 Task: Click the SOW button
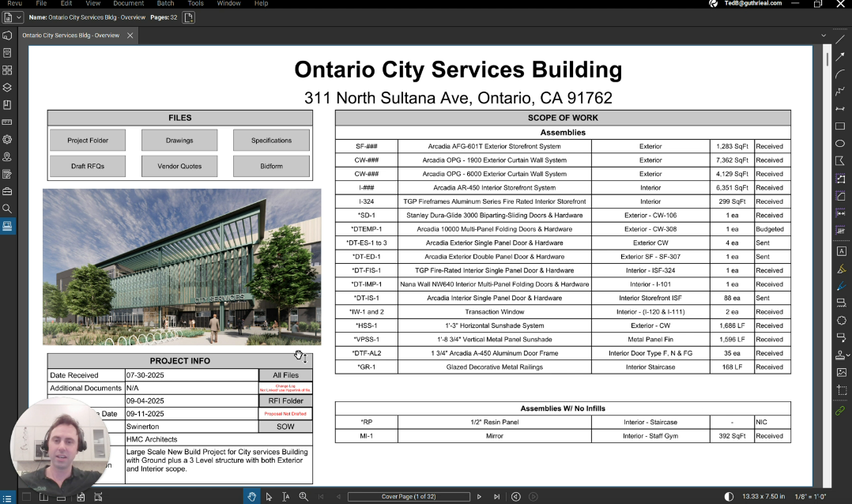[286, 427]
